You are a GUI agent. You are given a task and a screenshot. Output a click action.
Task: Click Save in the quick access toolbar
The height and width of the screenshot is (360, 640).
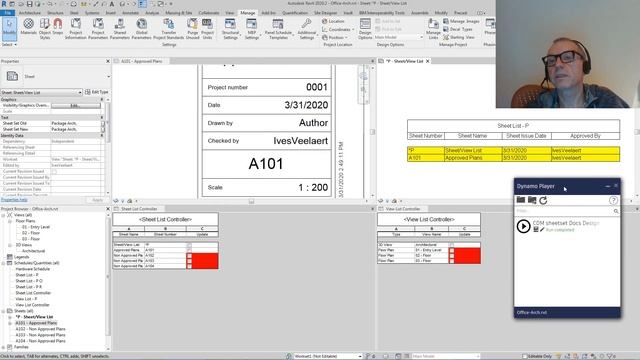[x=29, y=4]
